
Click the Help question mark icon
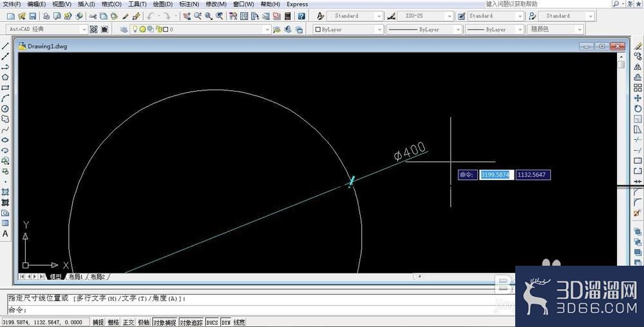pos(301,16)
